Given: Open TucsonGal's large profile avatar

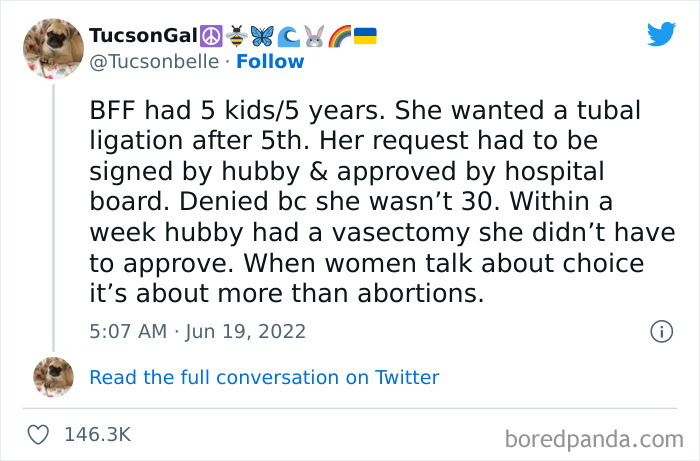Looking at the screenshot, I should pyautogui.click(x=52, y=48).
